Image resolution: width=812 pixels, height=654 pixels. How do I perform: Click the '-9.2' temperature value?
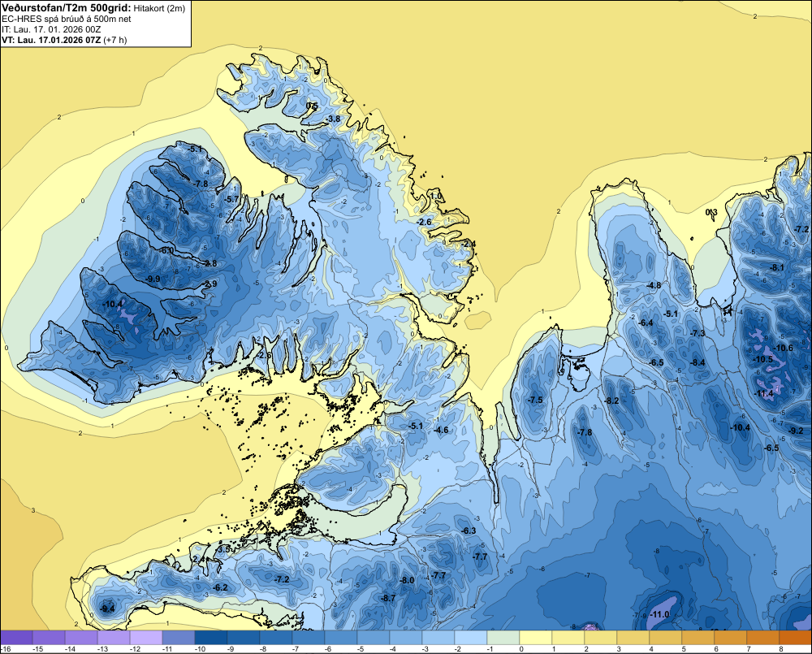point(796,431)
